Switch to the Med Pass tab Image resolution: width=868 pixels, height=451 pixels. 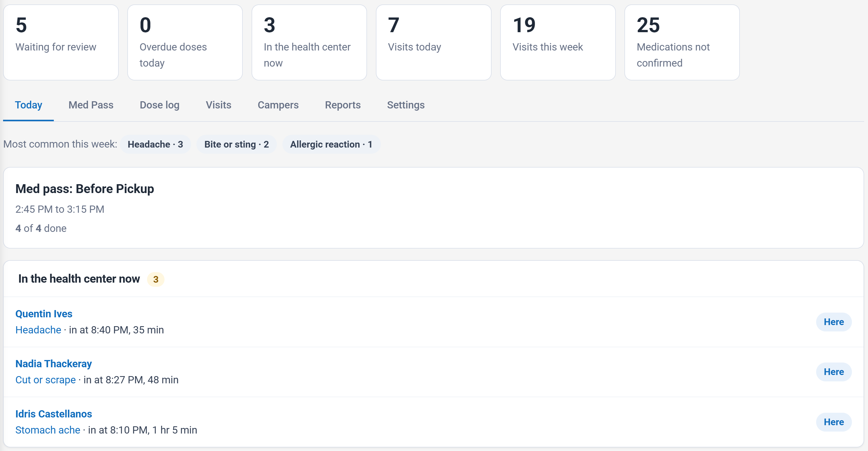pos(91,105)
